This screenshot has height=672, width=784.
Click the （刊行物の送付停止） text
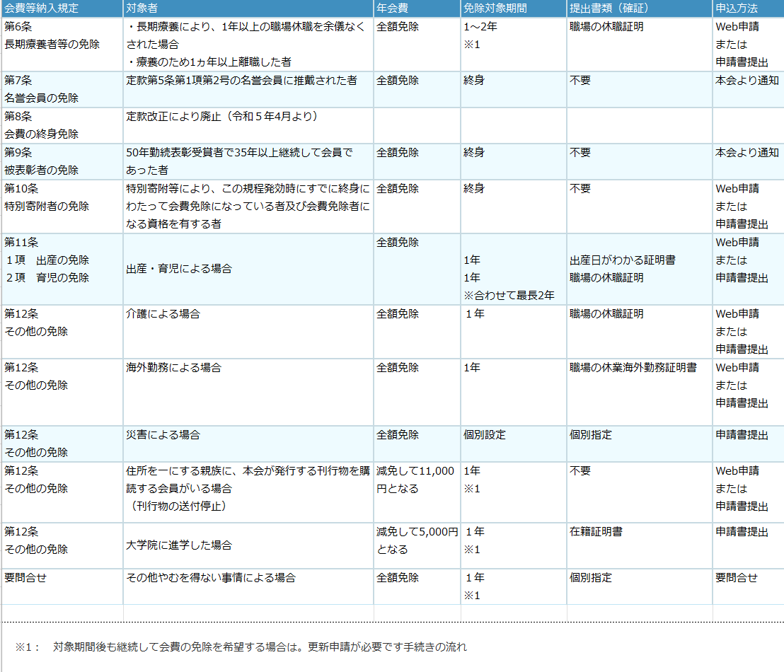(x=179, y=506)
